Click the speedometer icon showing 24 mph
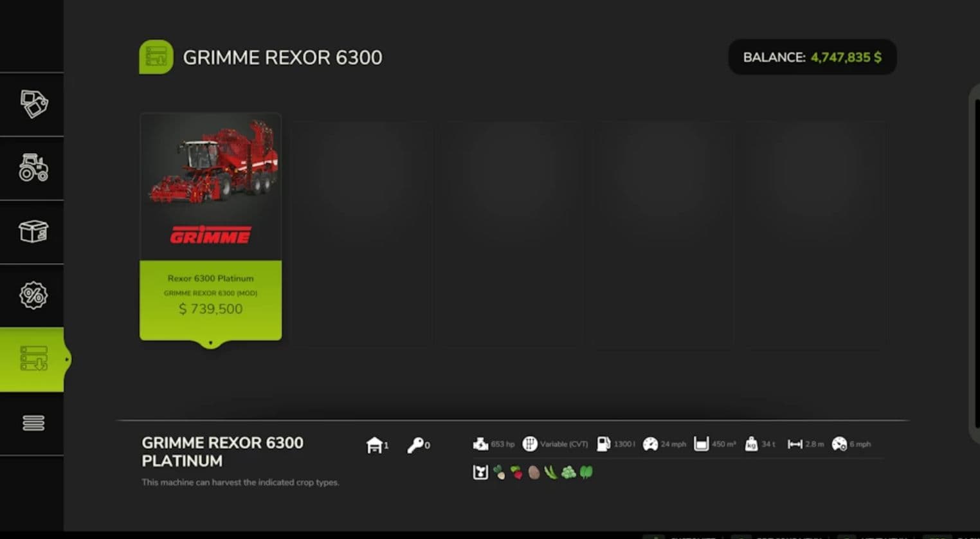Viewport: 980px width, 539px height. 650,444
